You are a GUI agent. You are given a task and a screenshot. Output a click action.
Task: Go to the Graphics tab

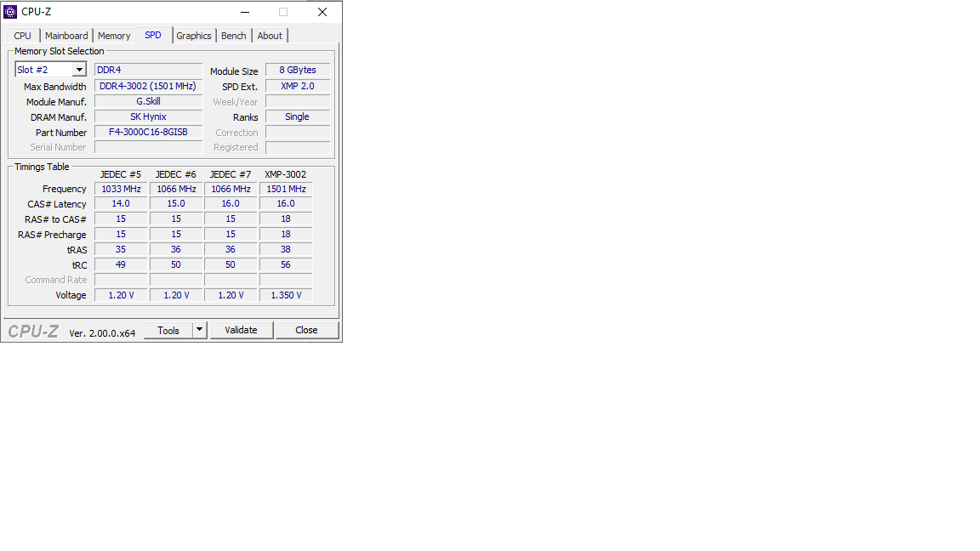click(194, 36)
